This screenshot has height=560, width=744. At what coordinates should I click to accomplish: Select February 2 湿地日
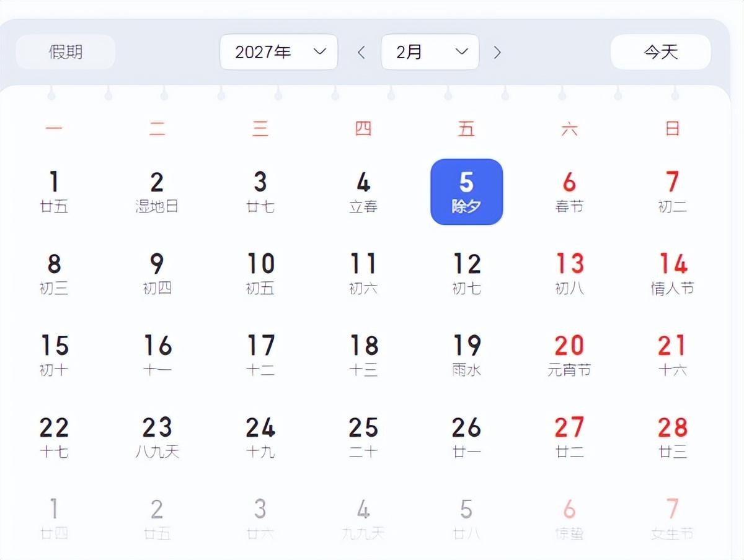point(157,192)
